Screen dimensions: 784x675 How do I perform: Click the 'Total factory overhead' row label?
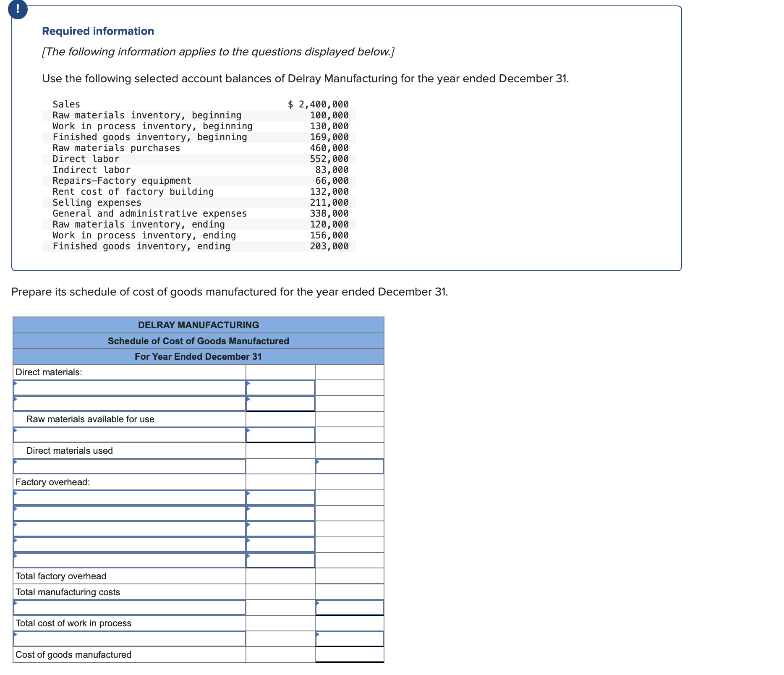[61, 576]
